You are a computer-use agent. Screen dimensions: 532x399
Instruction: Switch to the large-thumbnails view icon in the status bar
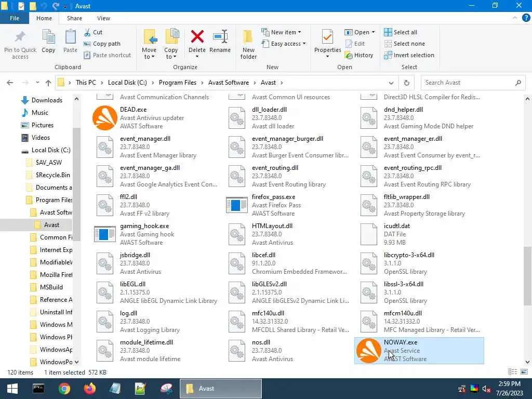pos(524,372)
